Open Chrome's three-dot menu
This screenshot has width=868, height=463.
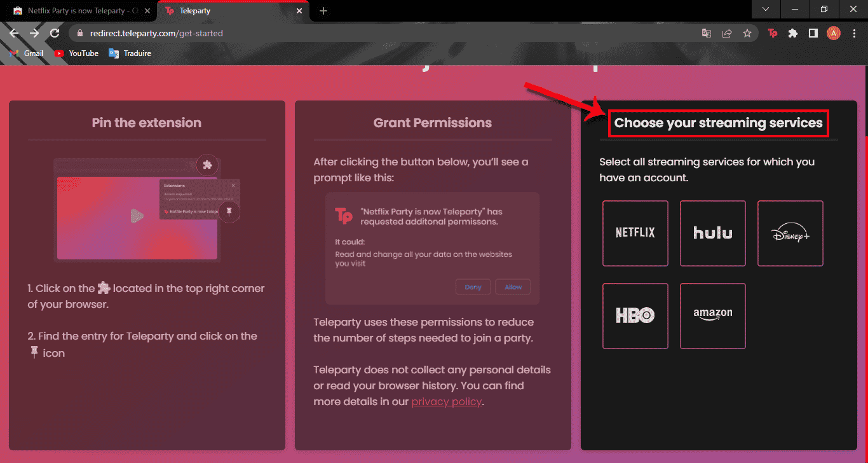pyautogui.click(x=853, y=33)
